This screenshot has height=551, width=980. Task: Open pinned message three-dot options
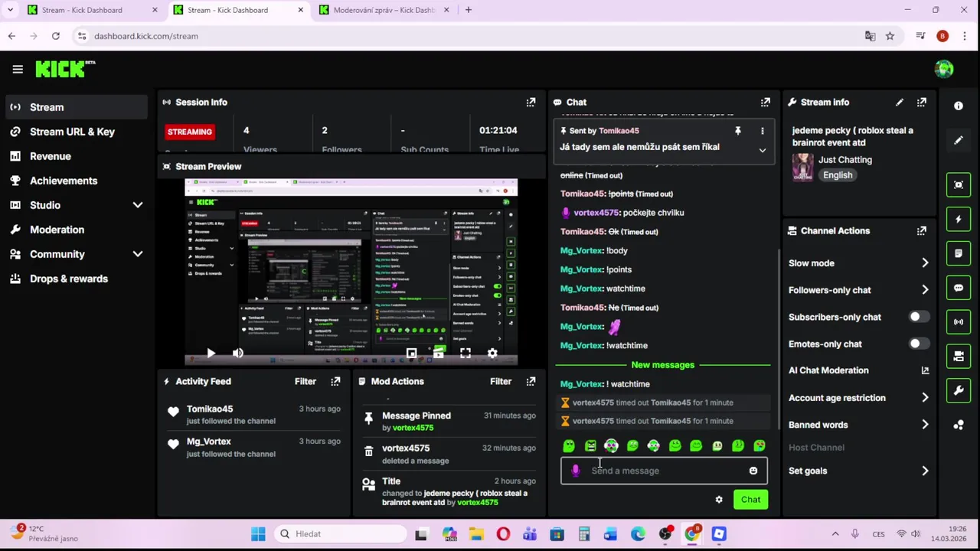click(x=762, y=131)
